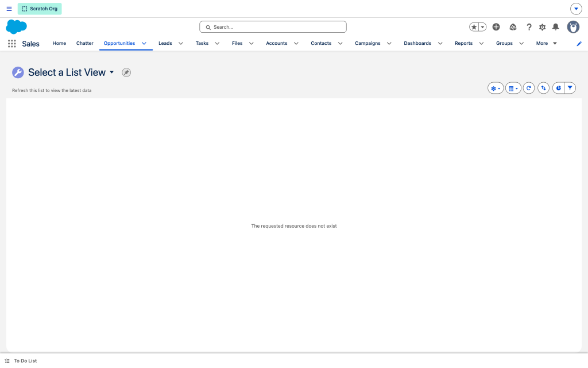Open the user profile avatar
This screenshot has height=368, width=588.
pyautogui.click(x=573, y=27)
